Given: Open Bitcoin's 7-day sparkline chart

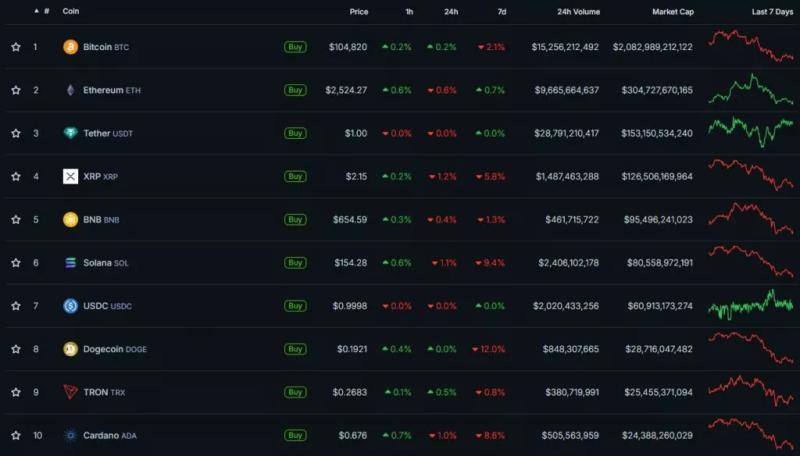Looking at the screenshot, I should (751, 46).
